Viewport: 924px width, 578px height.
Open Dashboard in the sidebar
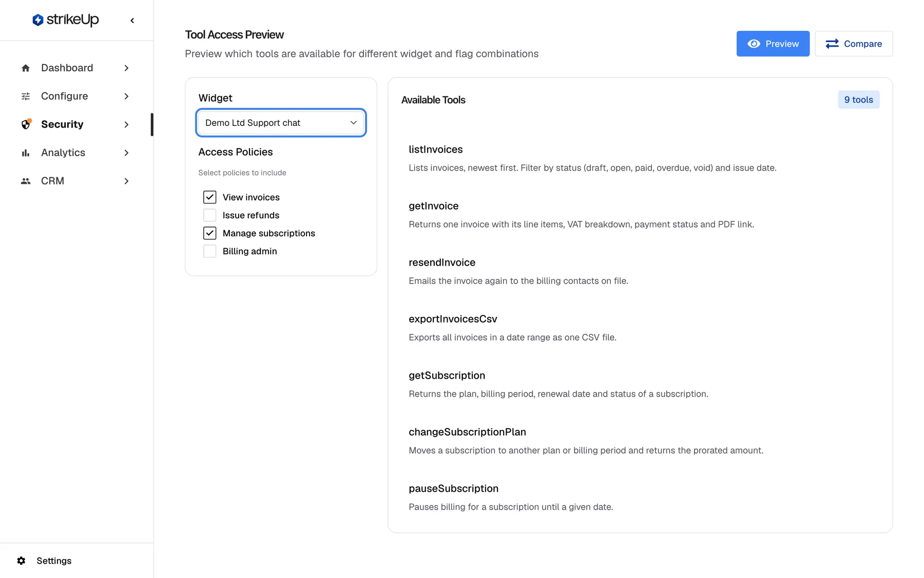[x=76, y=68]
